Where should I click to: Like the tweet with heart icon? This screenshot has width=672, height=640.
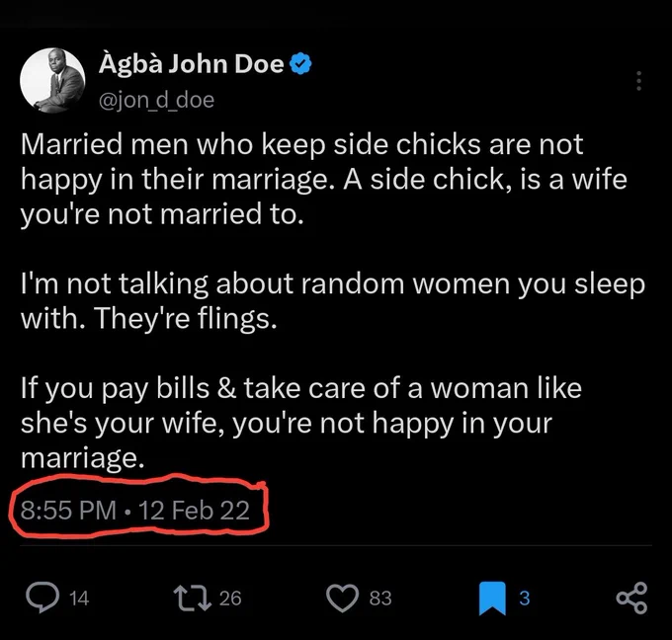[342, 598]
